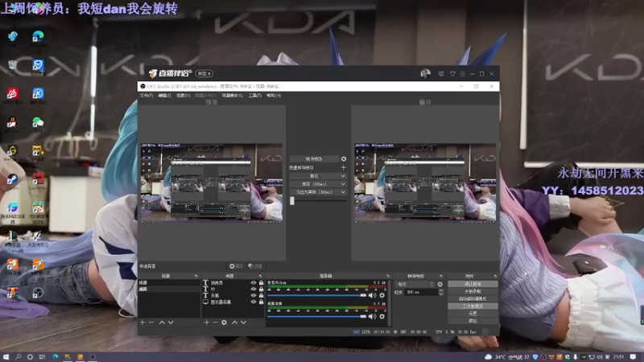
Task: Click transition button above quick transitions
Action: (x=314, y=158)
